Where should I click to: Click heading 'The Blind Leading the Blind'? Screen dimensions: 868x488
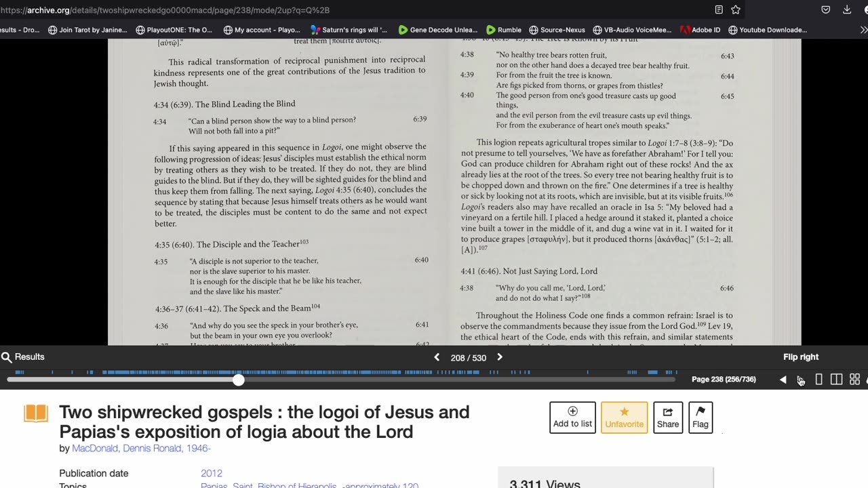coord(245,104)
